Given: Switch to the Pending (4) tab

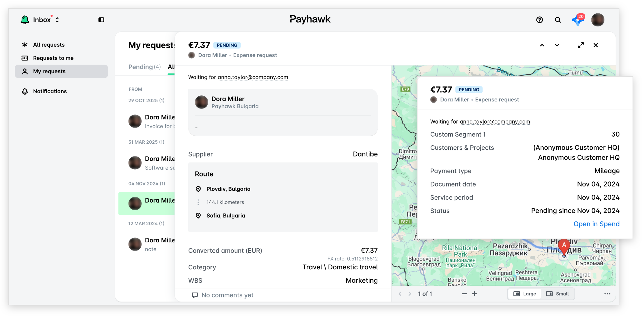Looking at the screenshot, I should point(145,67).
